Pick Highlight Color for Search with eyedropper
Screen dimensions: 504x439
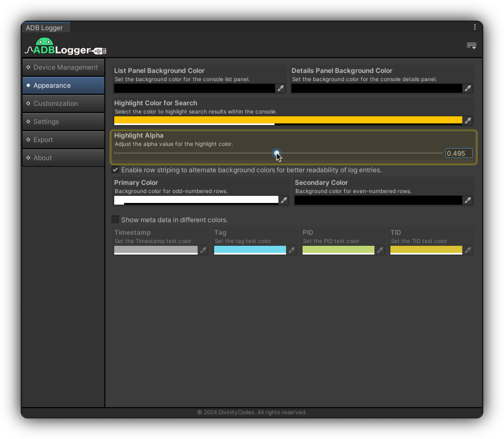467,121
